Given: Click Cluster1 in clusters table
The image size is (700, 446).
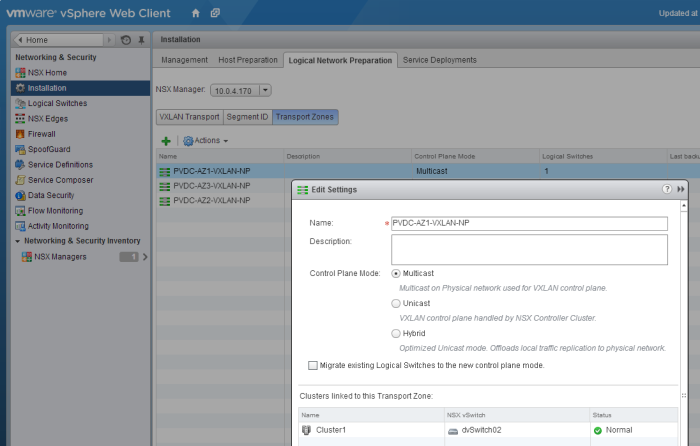Looking at the screenshot, I should [x=331, y=430].
